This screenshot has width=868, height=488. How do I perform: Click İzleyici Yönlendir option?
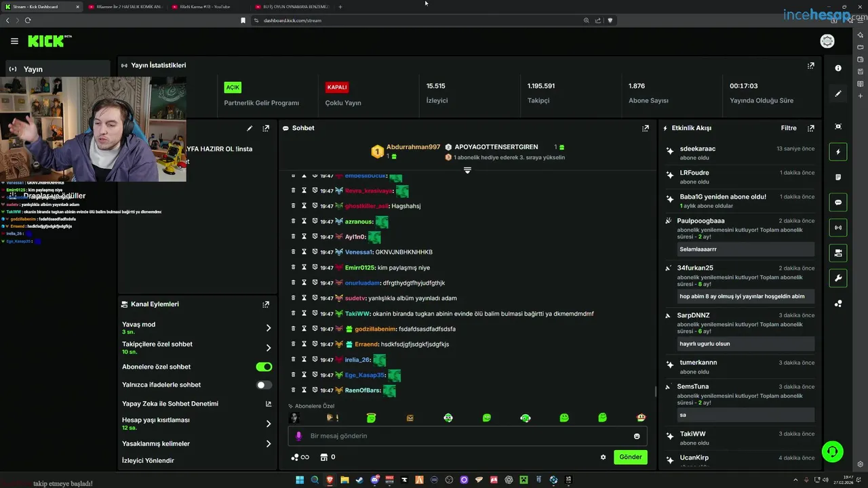148,461
